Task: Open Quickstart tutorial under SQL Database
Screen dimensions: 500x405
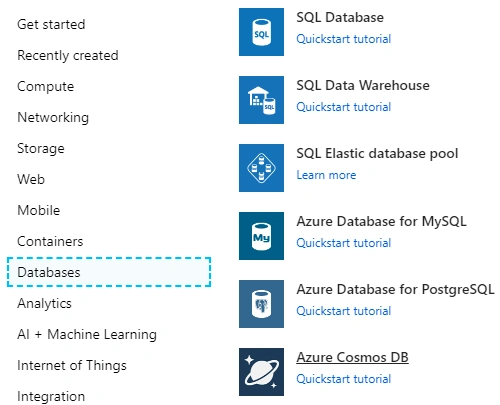Action: click(344, 39)
